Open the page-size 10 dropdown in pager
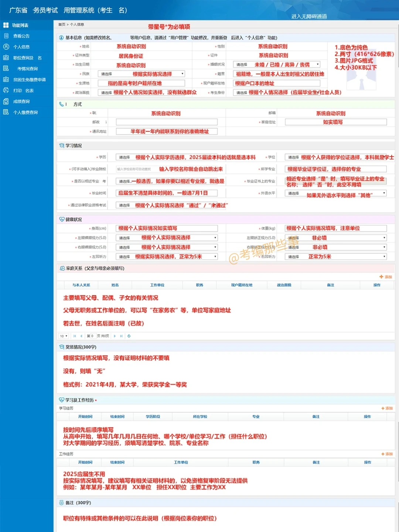The height and width of the screenshot is (532, 399). (64, 336)
